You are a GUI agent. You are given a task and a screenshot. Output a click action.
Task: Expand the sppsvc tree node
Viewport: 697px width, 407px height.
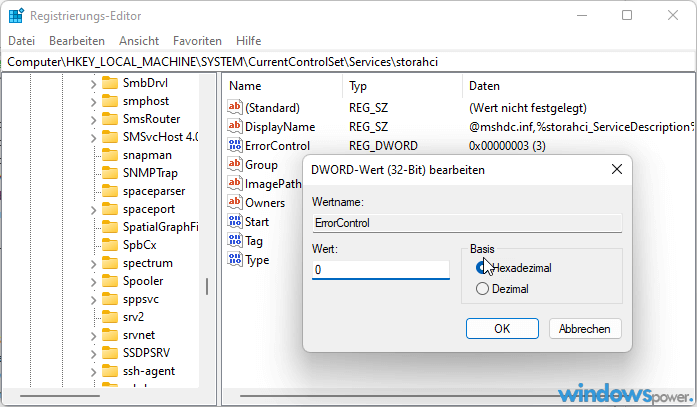pyautogui.click(x=93, y=300)
